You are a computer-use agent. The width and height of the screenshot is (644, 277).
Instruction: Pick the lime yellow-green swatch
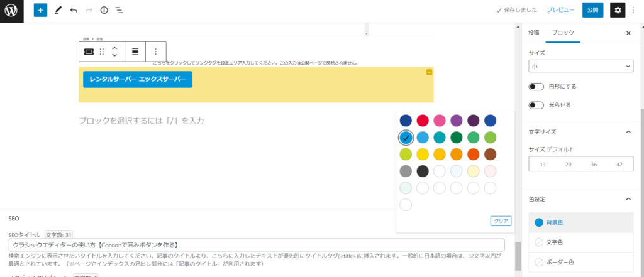[406, 155]
